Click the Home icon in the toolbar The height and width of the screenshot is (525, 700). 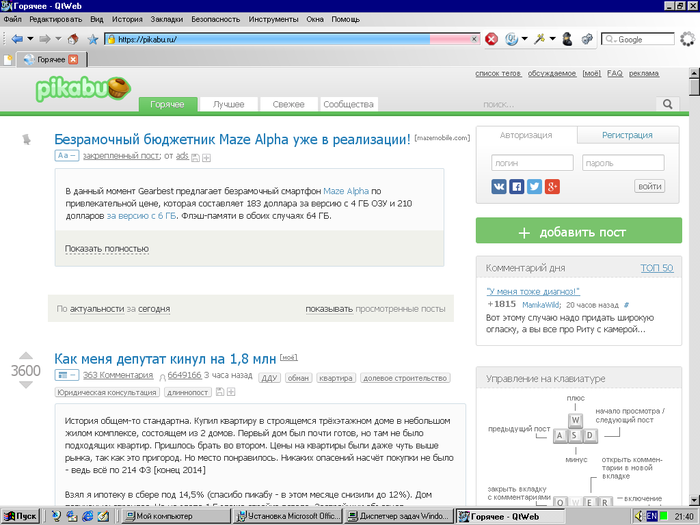tap(74, 39)
